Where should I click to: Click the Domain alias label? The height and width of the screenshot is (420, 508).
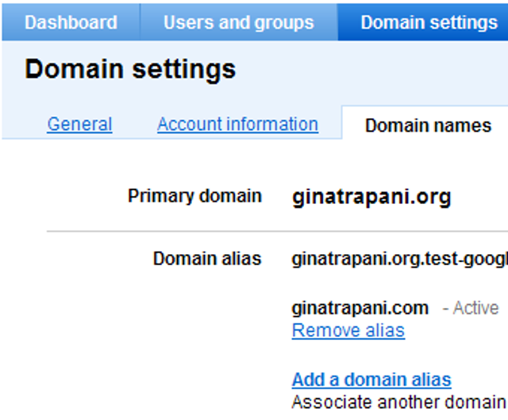tap(207, 259)
